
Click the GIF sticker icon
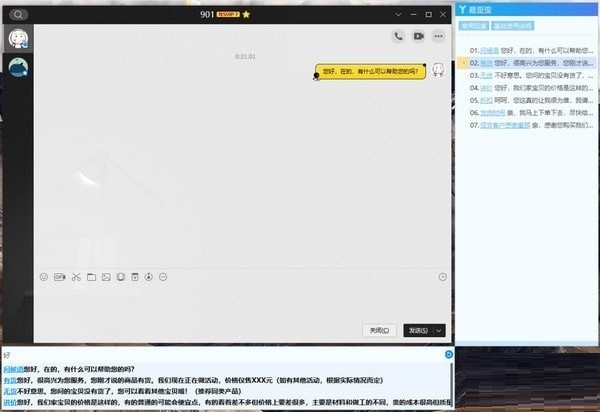[59, 276]
